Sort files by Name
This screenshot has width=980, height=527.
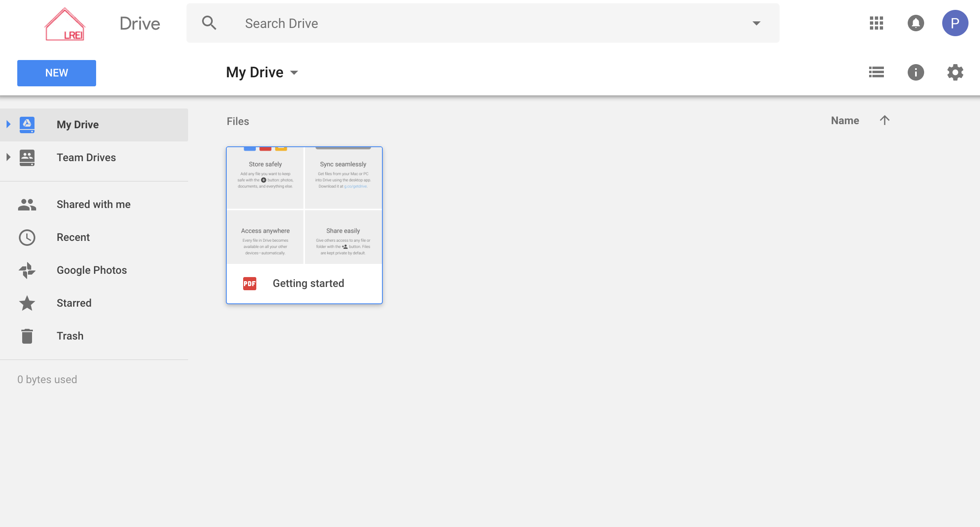click(845, 120)
